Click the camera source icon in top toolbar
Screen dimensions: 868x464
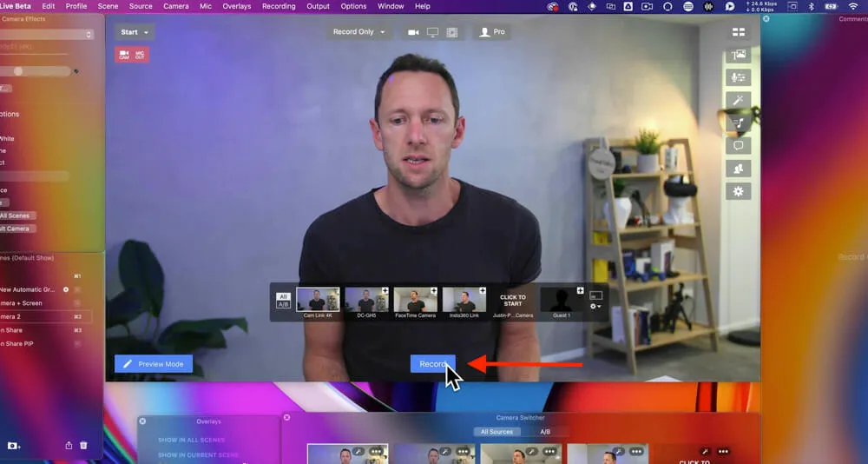pyautogui.click(x=412, y=32)
